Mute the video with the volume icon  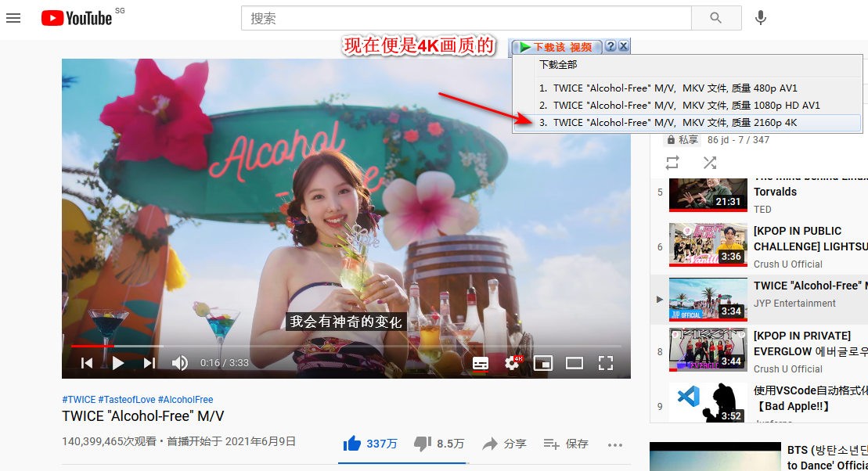coord(180,363)
